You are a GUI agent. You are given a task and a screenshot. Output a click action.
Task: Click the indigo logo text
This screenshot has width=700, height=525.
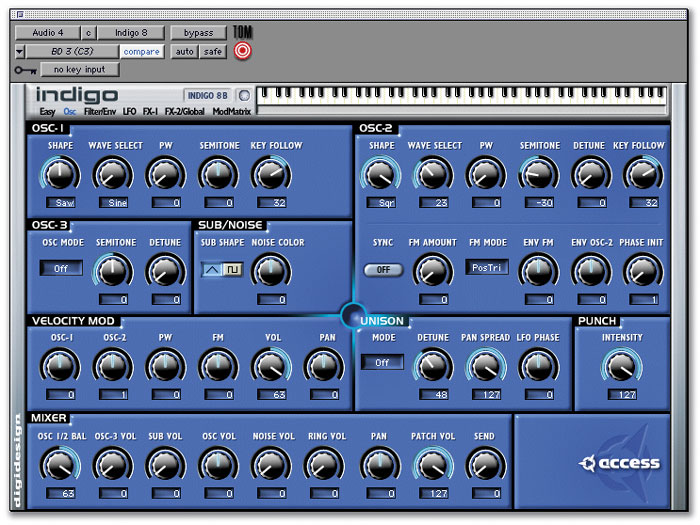(76, 95)
